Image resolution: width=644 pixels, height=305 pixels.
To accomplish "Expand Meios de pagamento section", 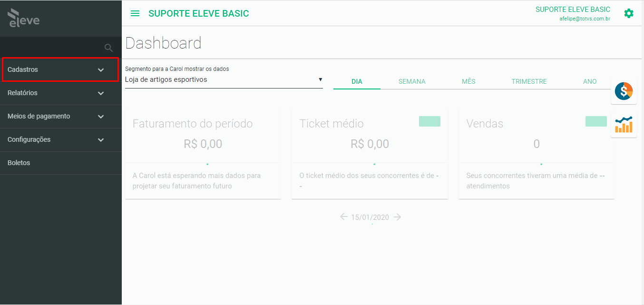I will coord(61,117).
